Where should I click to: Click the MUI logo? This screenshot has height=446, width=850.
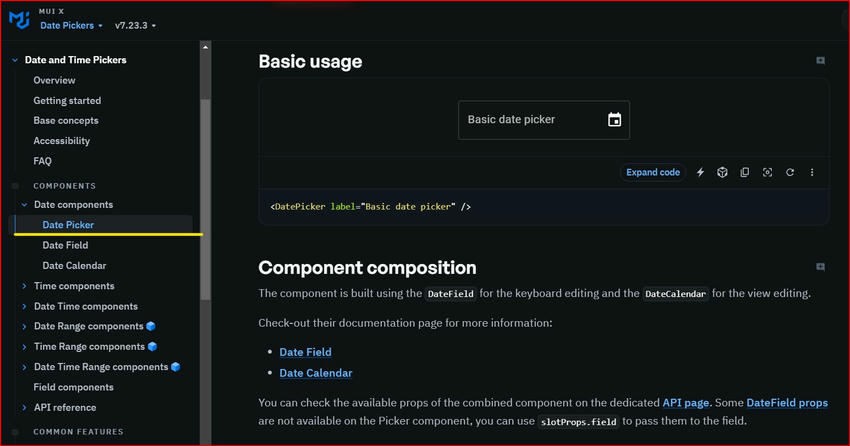point(19,21)
